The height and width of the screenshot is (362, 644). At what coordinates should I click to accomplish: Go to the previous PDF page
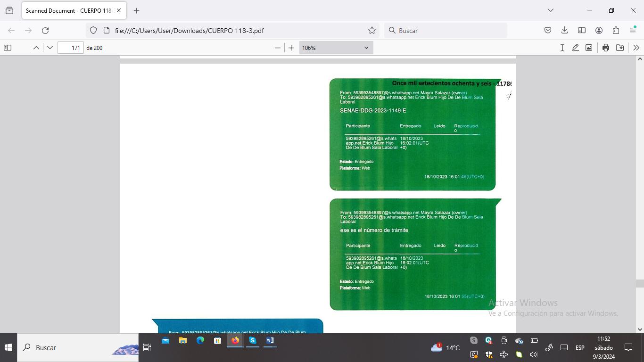click(x=36, y=48)
